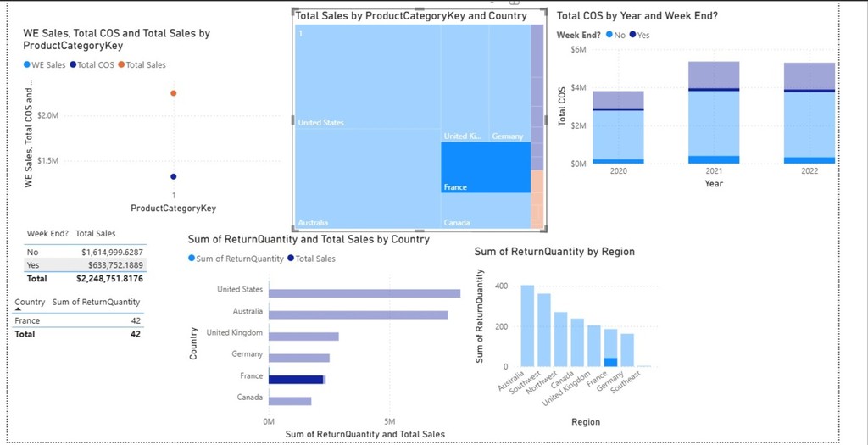Click the bottom-center resize handle of the treemap
The height and width of the screenshot is (445, 868).
coord(419,231)
